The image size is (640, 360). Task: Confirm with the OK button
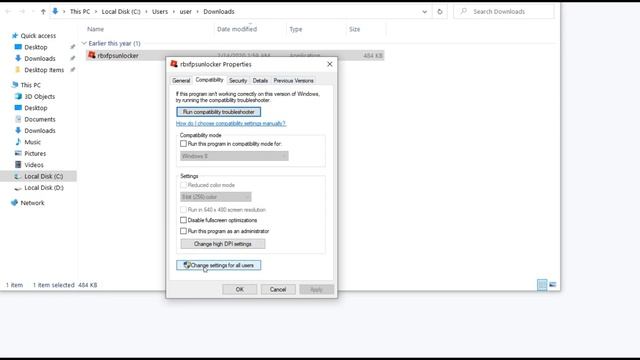(240, 289)
